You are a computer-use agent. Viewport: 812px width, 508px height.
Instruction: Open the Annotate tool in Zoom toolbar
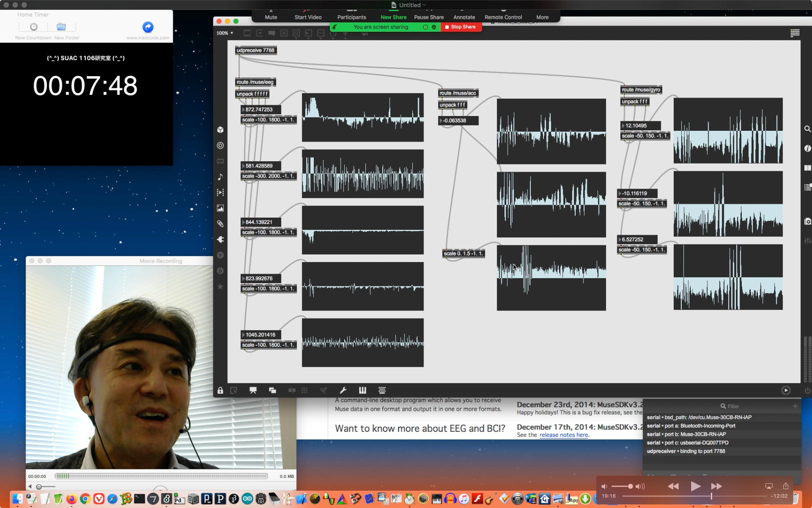pos(464,17)
